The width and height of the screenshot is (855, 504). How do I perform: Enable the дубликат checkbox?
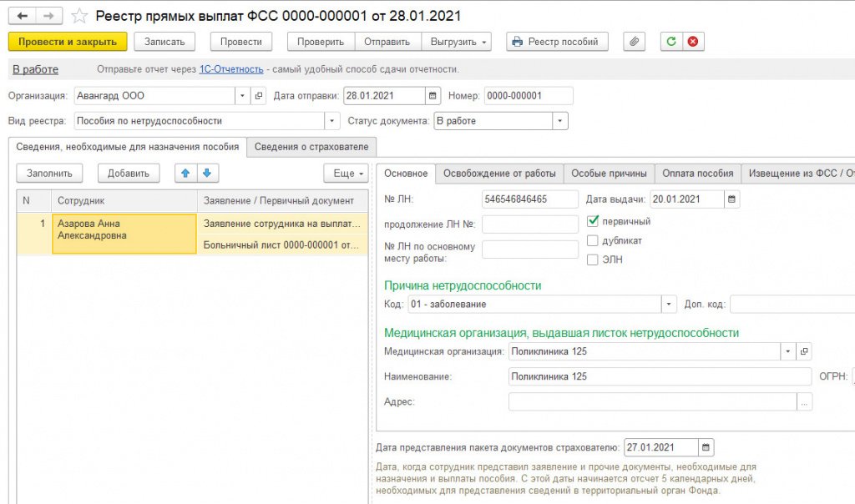[593, 240]
